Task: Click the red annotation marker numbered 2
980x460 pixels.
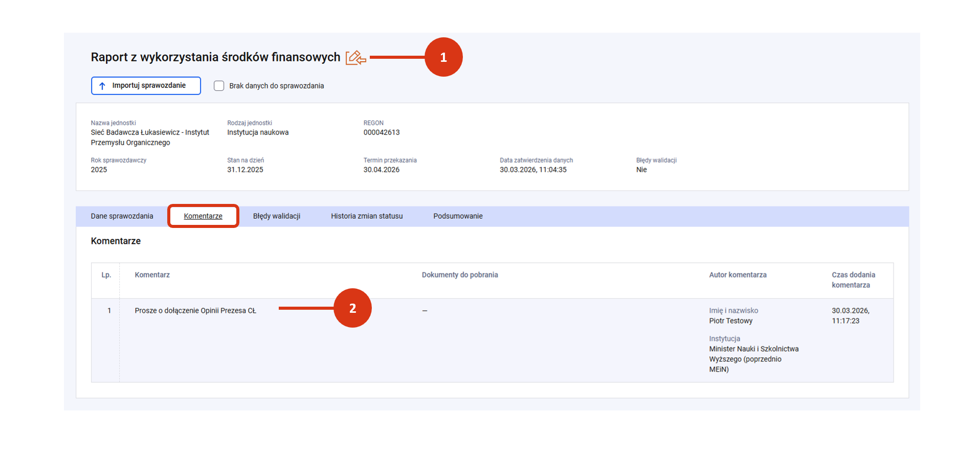Action: 352,308
